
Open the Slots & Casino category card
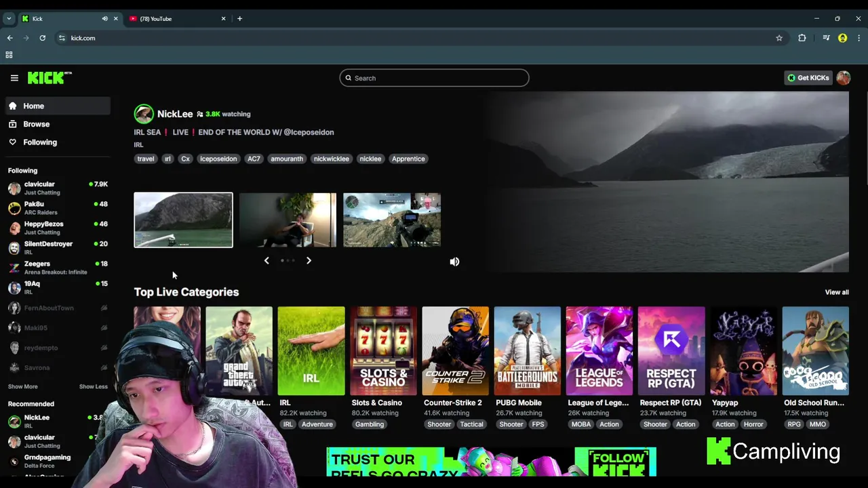point(383,351)
